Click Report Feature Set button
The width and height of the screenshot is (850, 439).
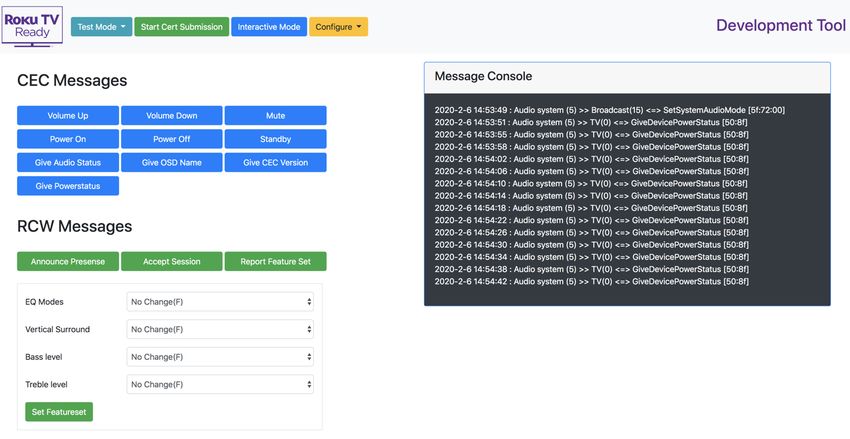275,261
